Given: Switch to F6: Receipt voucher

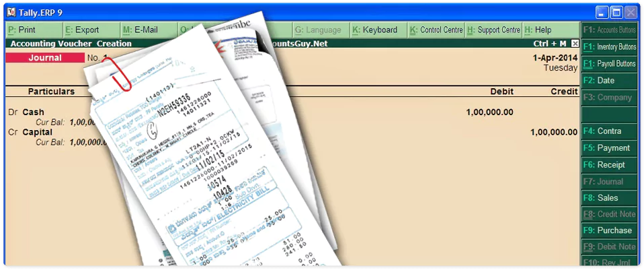Looking at the screenshot, I should click(609, 165).
